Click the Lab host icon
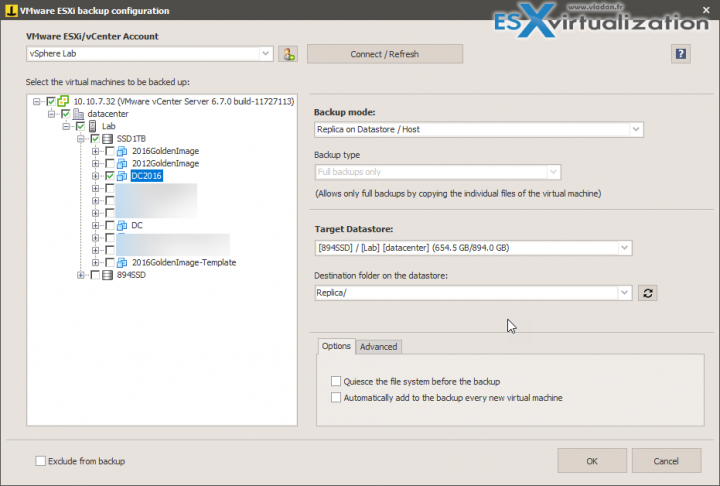This screenshot has width=720, height=486. (x=92, y=126)
